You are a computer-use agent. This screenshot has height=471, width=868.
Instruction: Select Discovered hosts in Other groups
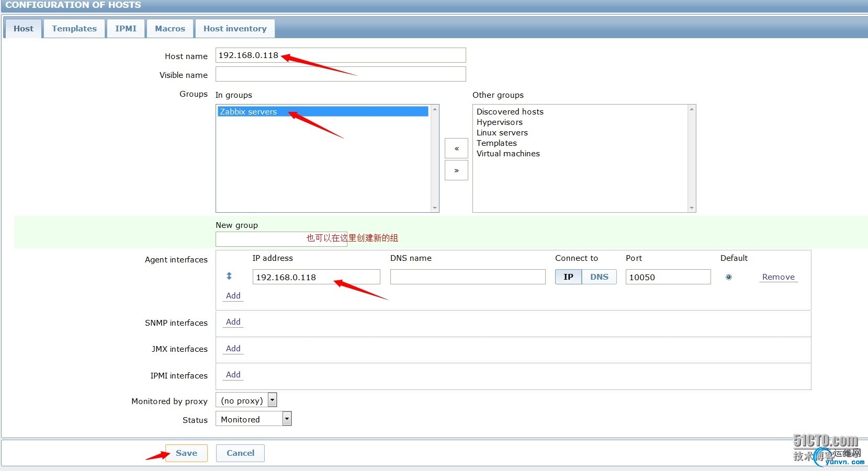[510, 111]
